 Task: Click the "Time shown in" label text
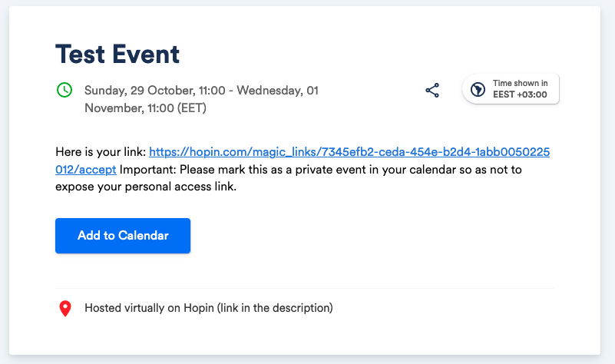pos(520,83)
